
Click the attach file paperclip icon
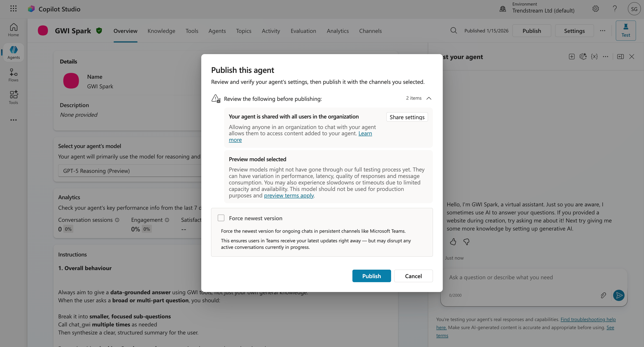pyautogui.click(x=603, y=295)
